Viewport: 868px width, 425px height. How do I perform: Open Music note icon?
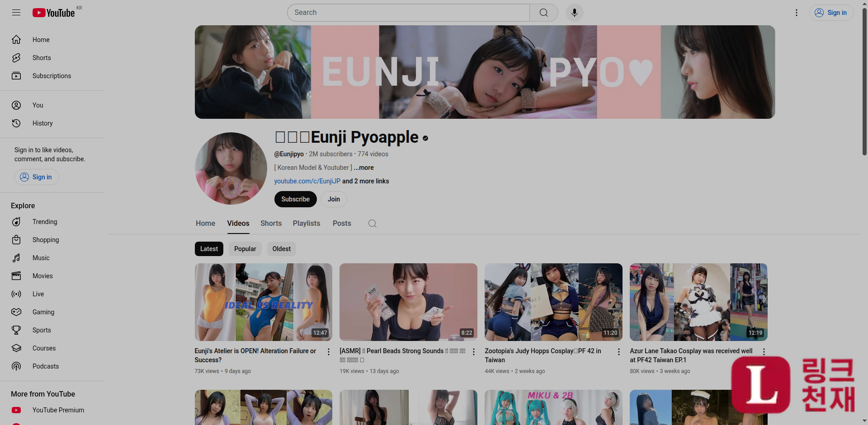coord(16,258)
